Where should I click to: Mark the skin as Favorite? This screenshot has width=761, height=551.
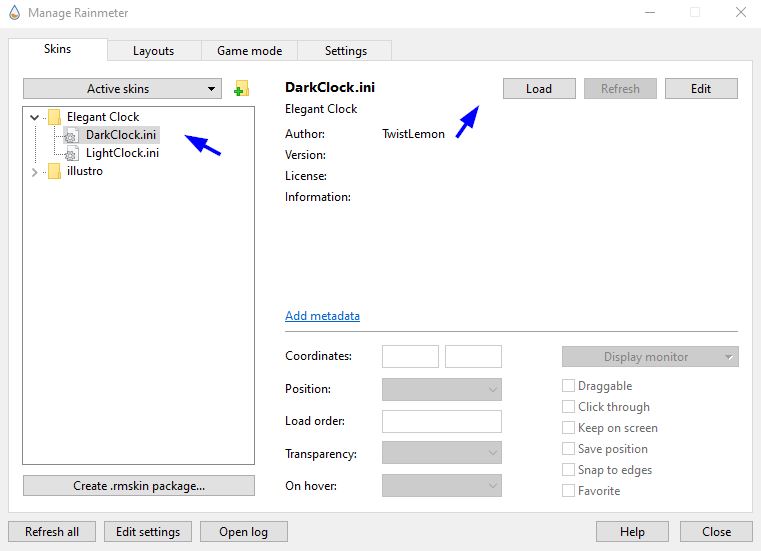[x=568, y=490]
